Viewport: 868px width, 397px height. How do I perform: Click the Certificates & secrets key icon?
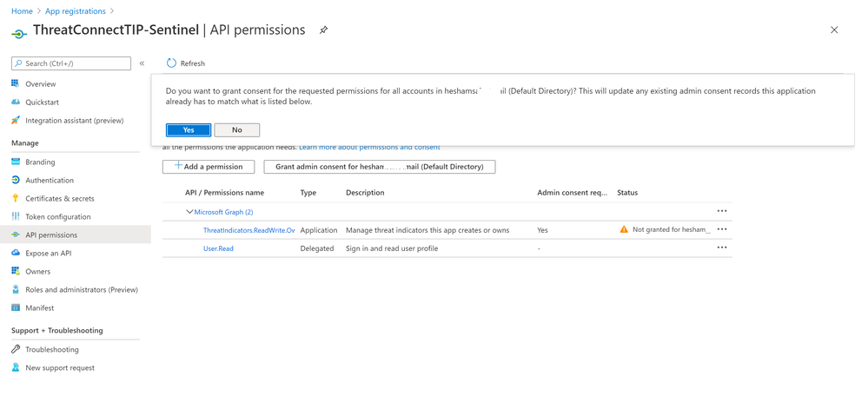[x=16, y=198]
